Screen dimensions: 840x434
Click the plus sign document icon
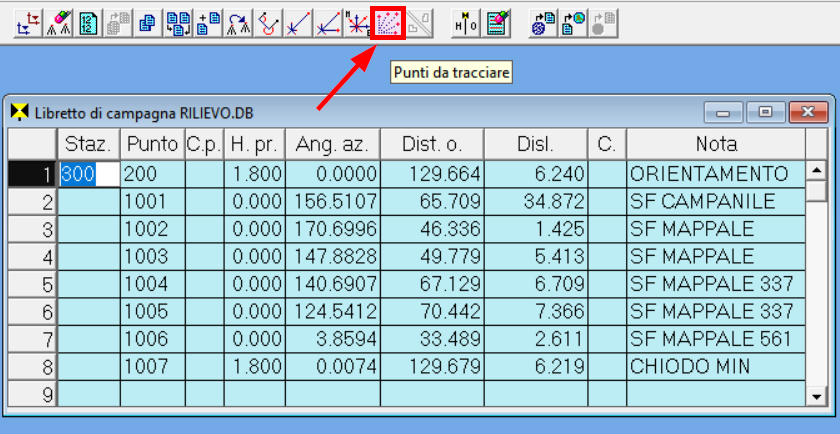208,24
